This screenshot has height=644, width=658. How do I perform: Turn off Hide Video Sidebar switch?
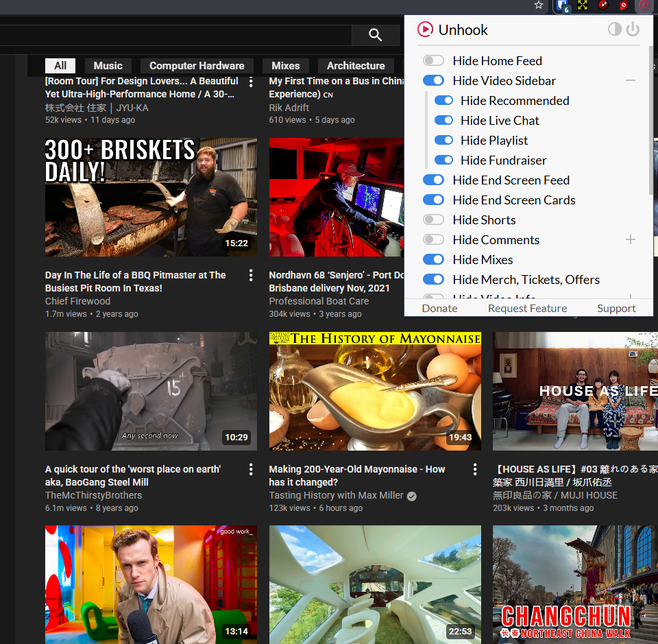[433, 80]
